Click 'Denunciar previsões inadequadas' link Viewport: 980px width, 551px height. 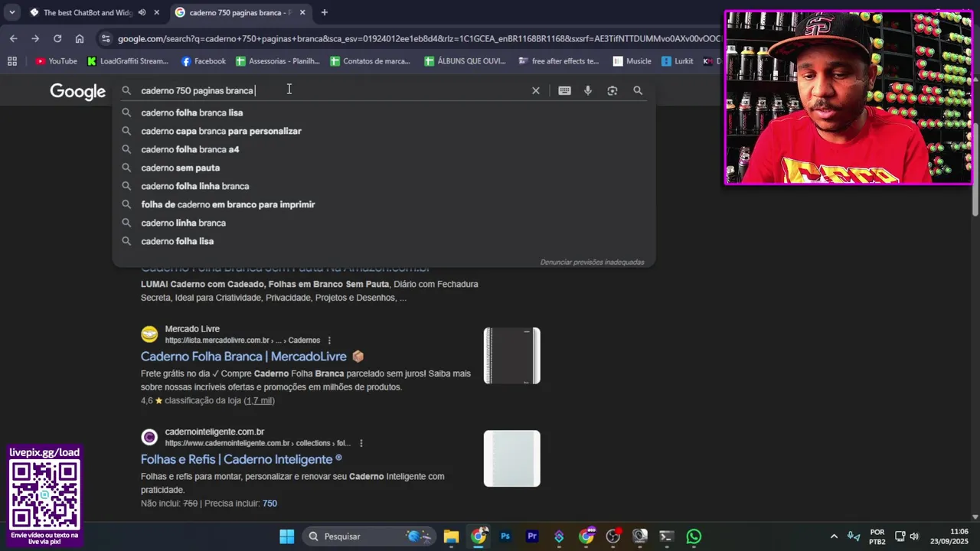click(592, 262)
